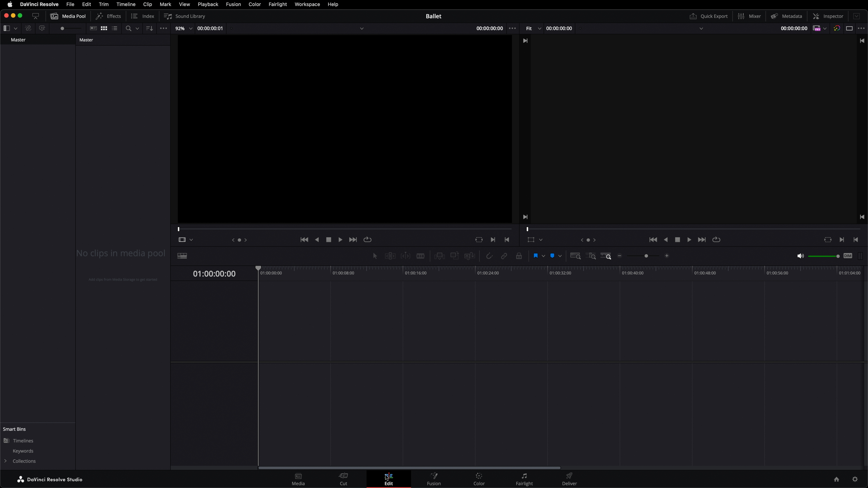
Task: Open the Sound Library panel
Action: coord(185,16)
